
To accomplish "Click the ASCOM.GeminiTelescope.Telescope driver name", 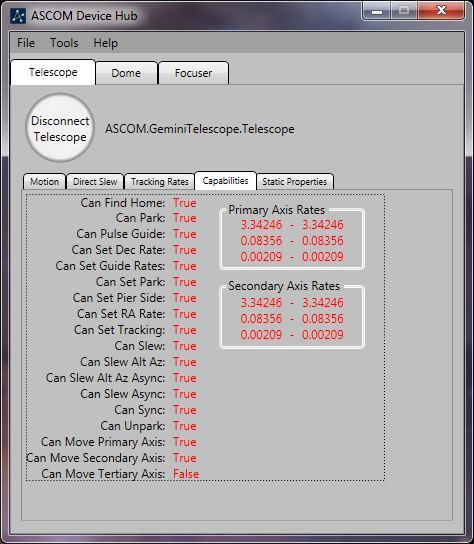I will (200, 129).
